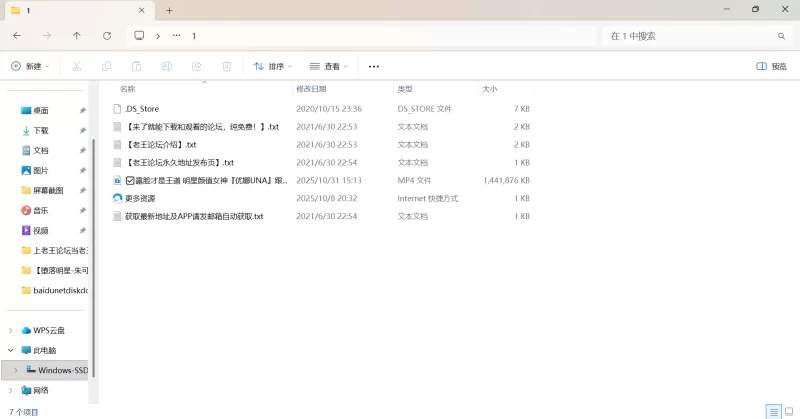
Task: Switch to large icons view in status bar
Action: click(x=788, y=411)
